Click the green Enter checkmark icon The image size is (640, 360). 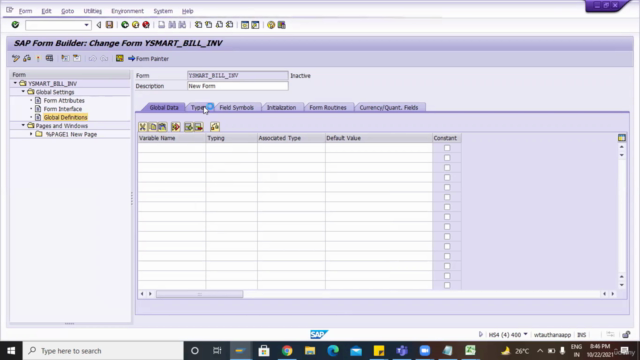(x=15, y=25)
